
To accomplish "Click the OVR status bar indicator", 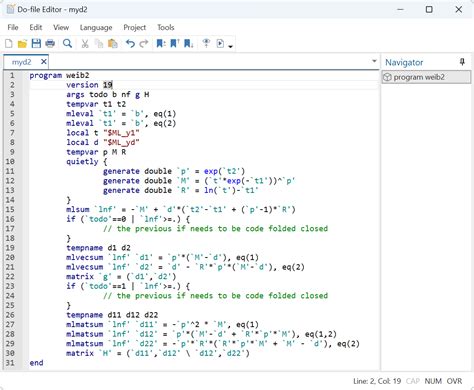I will click(x=454, y=381).
